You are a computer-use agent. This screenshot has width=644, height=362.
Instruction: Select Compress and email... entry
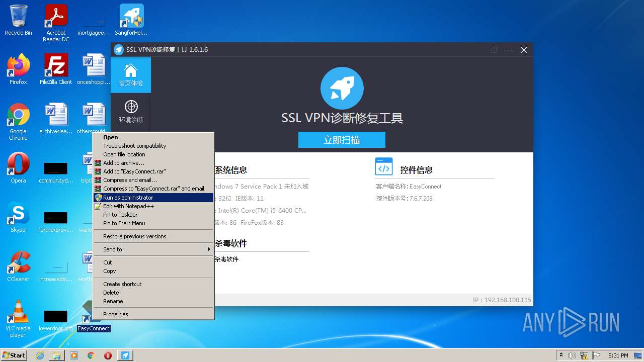tap(153, 180)
